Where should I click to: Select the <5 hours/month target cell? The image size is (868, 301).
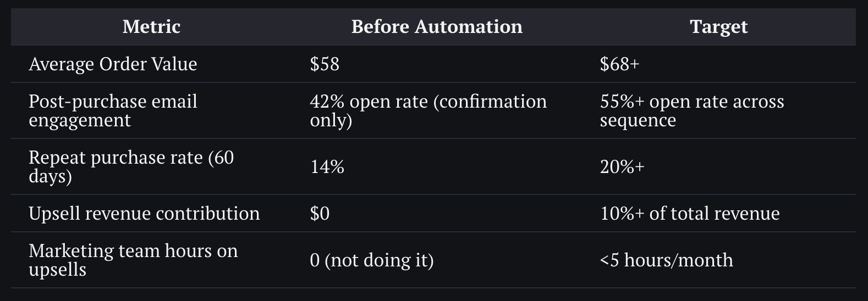[666, 260]
